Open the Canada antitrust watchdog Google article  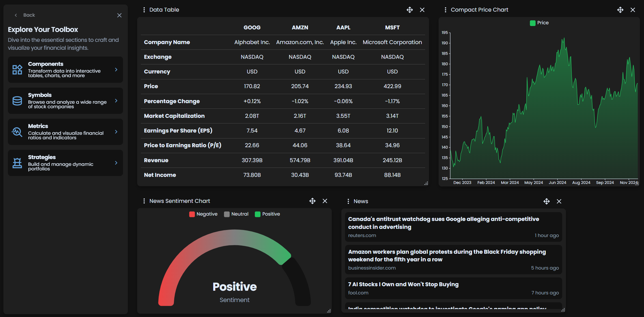[453, 227]
